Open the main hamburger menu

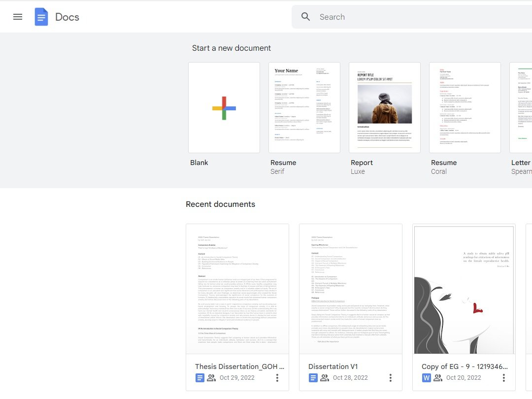point(18,17)
